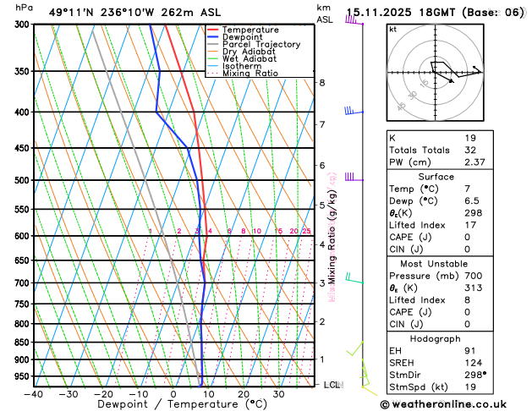Click the LCL marker label
The image size is (532, 411).
coord(333,385)
